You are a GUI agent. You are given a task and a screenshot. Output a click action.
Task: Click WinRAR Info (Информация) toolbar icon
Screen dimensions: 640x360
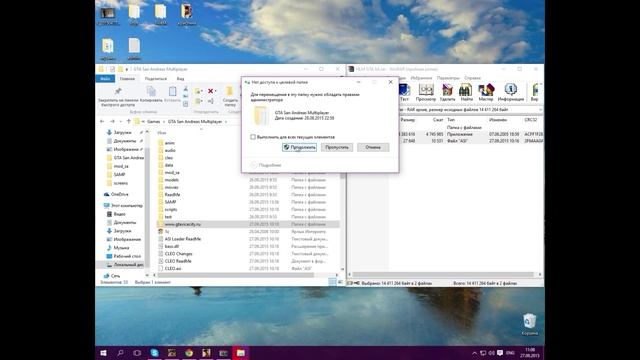coord(511,92)
